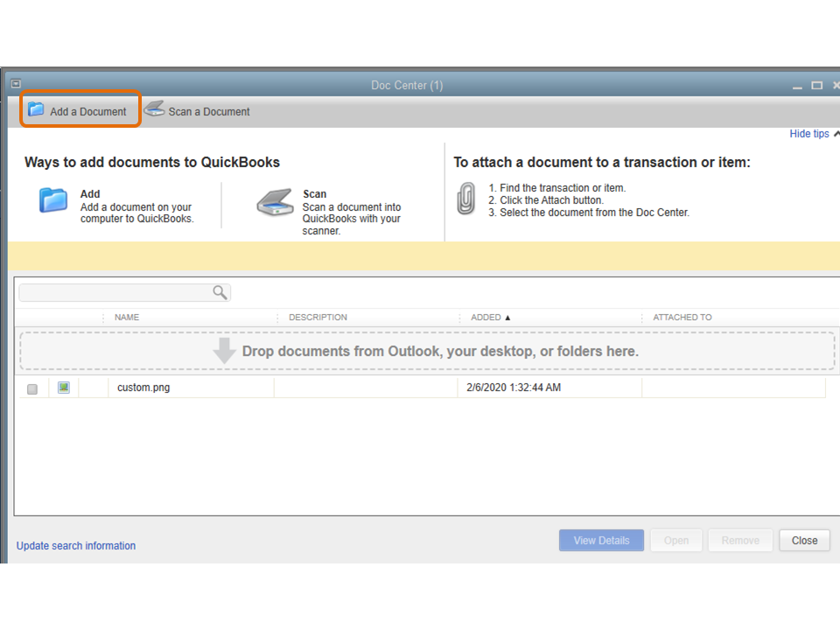Open the Doc Center window menu icon

click(16, 84)
